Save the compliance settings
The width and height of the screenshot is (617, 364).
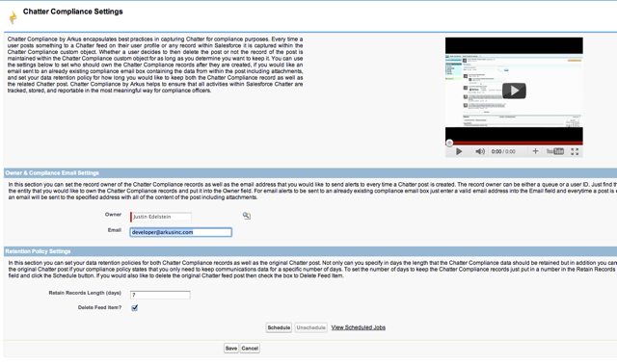231,349
